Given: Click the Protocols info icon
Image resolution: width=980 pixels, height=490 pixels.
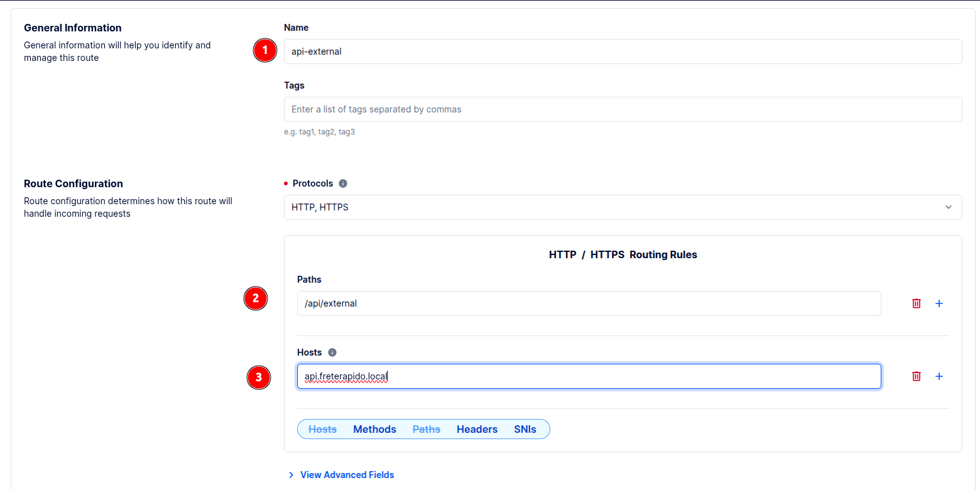Looking at the screenshot, I should point(343,183).
